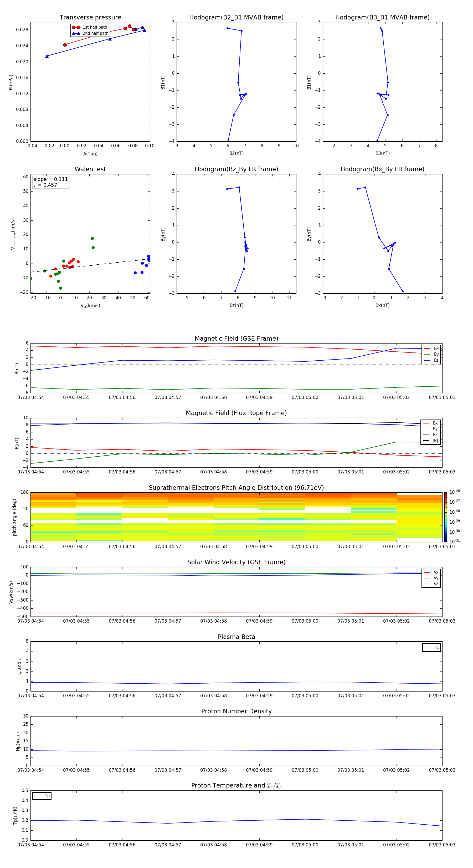473x868 pixels.
Task: Click the By' legend entry in Flux Rope plot
Action: point(431,429)
